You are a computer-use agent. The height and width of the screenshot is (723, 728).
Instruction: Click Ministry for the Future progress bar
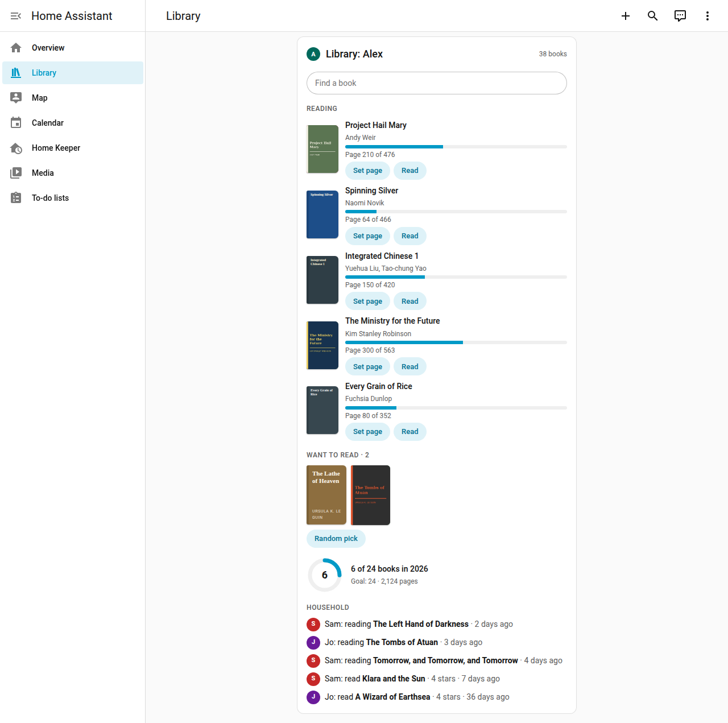(x=456, y=342)
